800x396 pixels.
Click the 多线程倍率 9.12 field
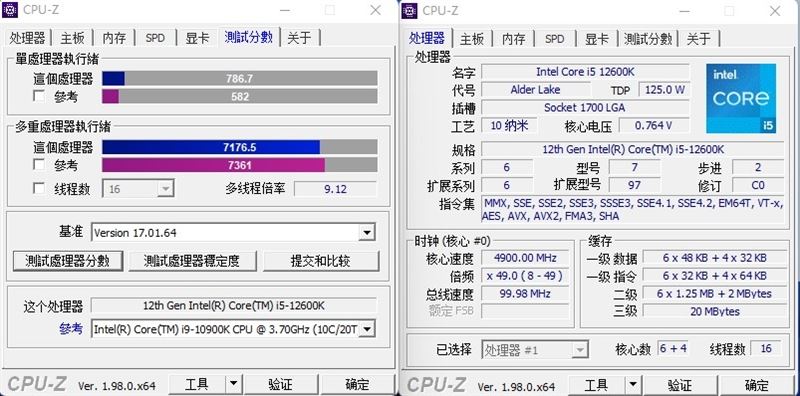[x=335, y=189]
